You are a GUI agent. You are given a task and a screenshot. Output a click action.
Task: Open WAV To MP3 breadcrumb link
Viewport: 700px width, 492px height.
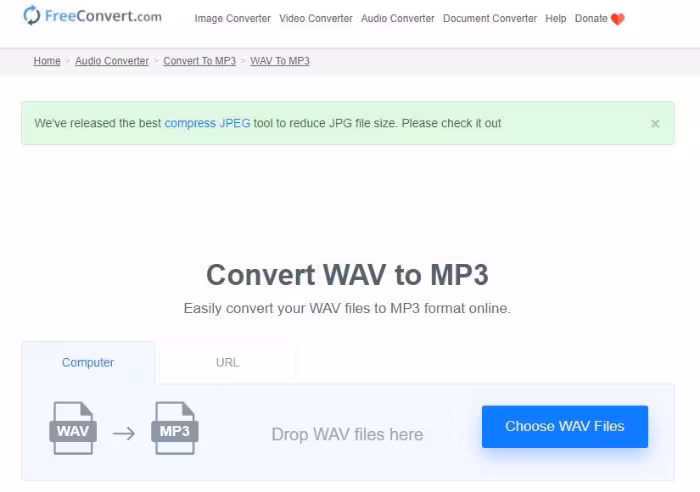[x=280, y=61]
